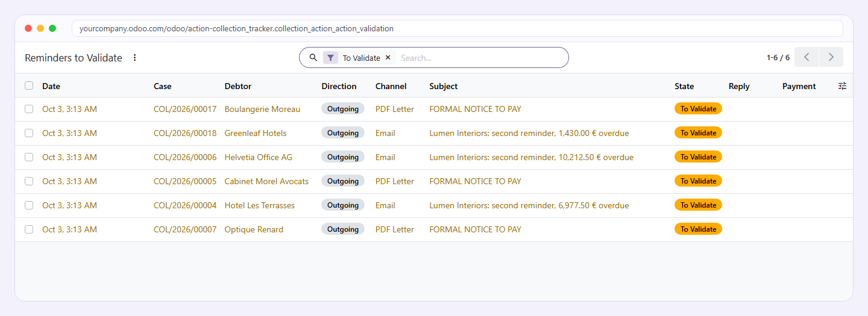Click the Oct 3 date in Optique Renard row

pyautogui.click(x=69, y=229)
